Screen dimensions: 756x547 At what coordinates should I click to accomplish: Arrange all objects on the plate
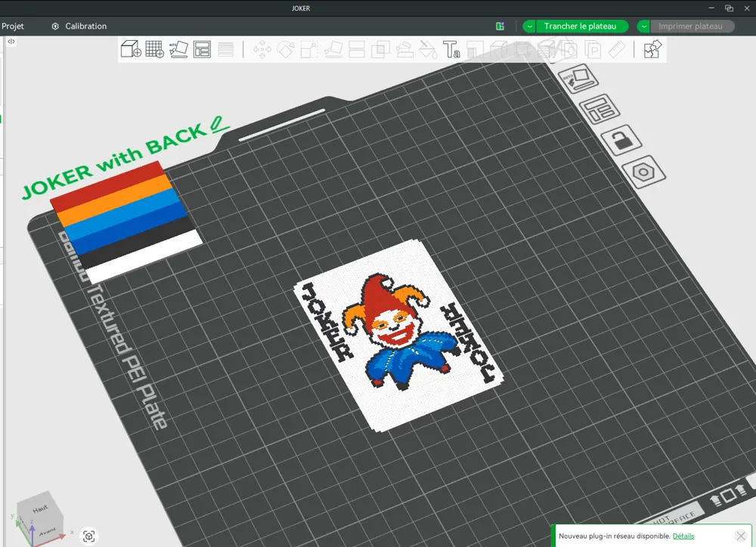[203, 49]
